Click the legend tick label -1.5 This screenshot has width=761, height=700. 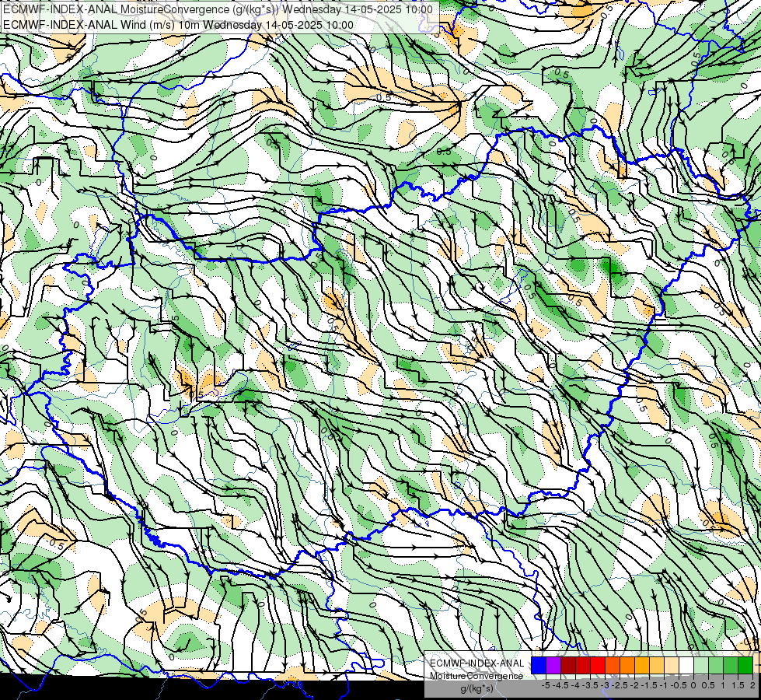(649, 685)
